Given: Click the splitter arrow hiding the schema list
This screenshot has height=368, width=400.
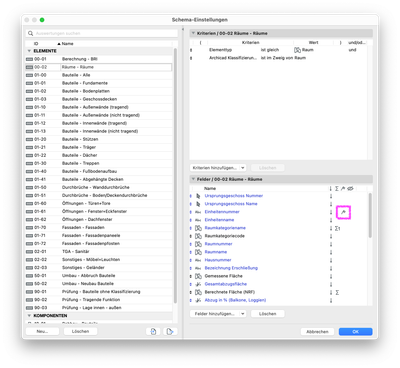Looking at the screenshot, I should pos(183,30).
